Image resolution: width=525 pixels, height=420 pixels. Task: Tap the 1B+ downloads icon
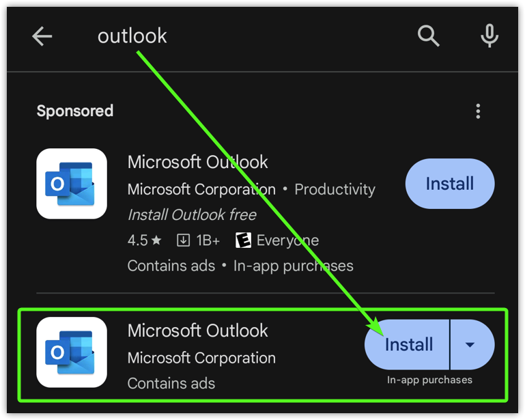[x=183, y=240]
